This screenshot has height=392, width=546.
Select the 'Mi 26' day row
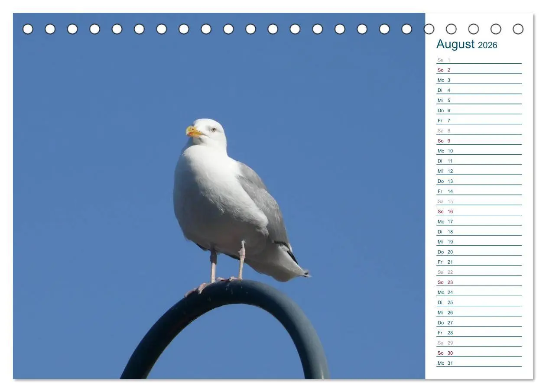[x=479, y=312]
